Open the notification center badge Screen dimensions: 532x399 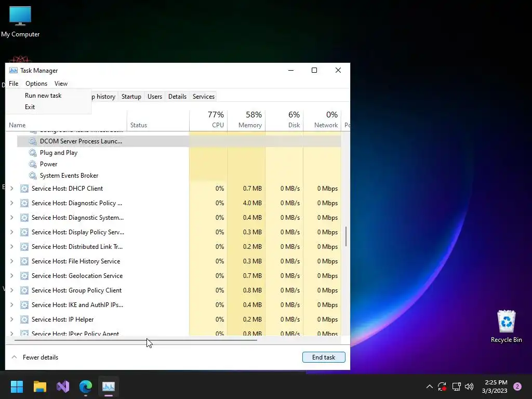point(517,387)
